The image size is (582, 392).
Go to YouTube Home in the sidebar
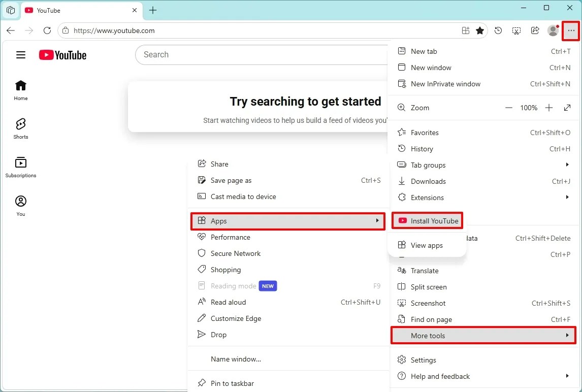[21, 90]
